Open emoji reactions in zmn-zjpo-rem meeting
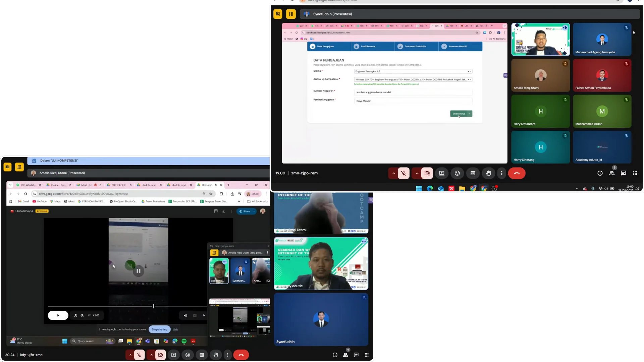This screenshot has width=644, height=362. pos(457,173)
